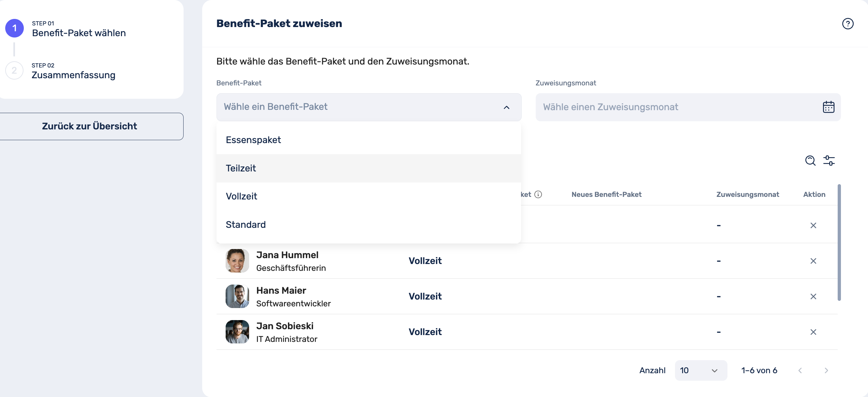This screenshot has height=397, width=868.
Task: Select Essenspaket from the dropdown list
Action: coord(253,140)
